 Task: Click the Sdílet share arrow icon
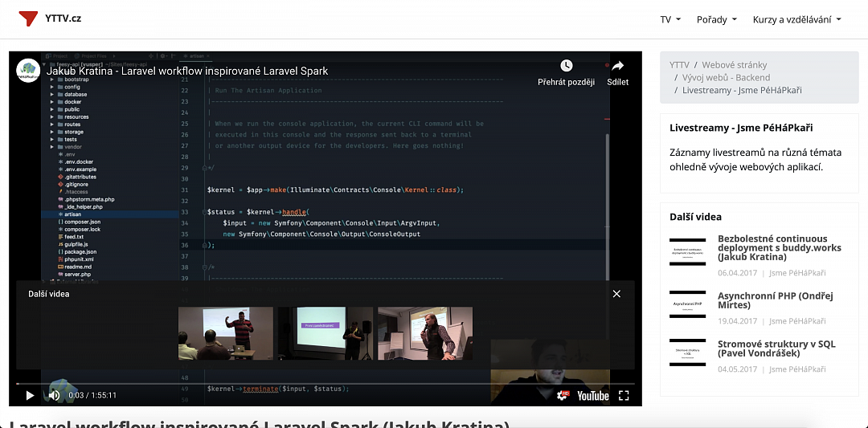pos(618,66)
